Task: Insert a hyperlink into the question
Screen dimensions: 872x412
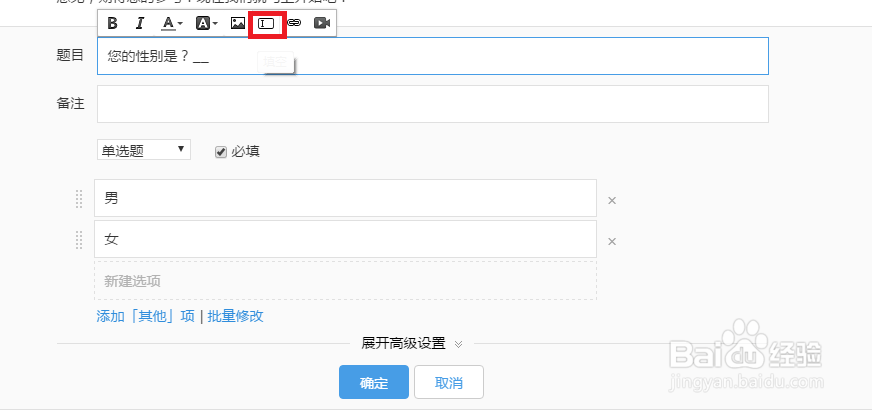Action: 294,23
